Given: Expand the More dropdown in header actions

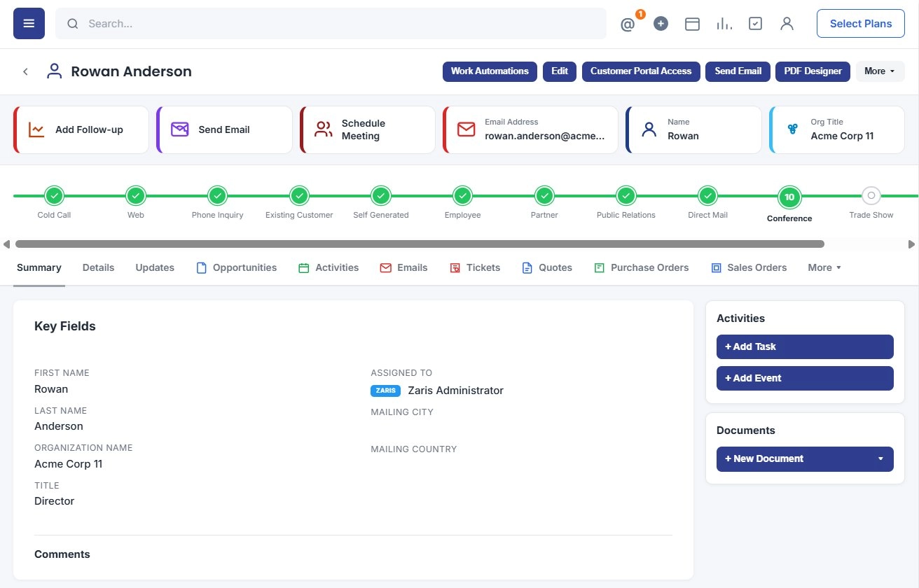Looking at the screenshot, I should click(880, 71).
